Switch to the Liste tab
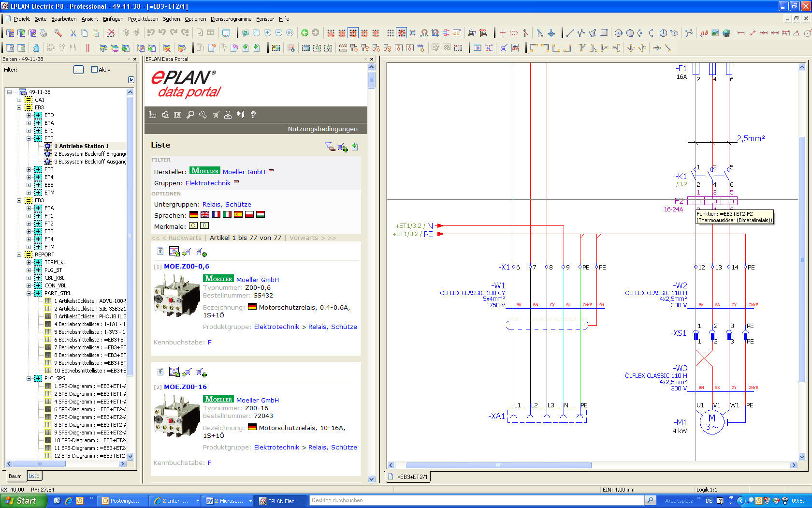 (x=34, y=476)
